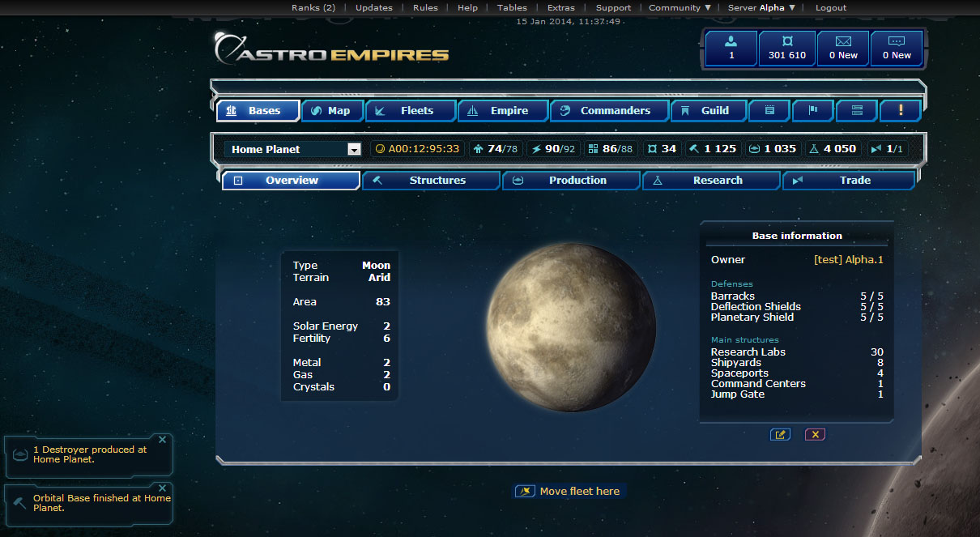980x537 pixels.
Task: Open the notes icon button beside Guild
Action: (x=769, y=110)
